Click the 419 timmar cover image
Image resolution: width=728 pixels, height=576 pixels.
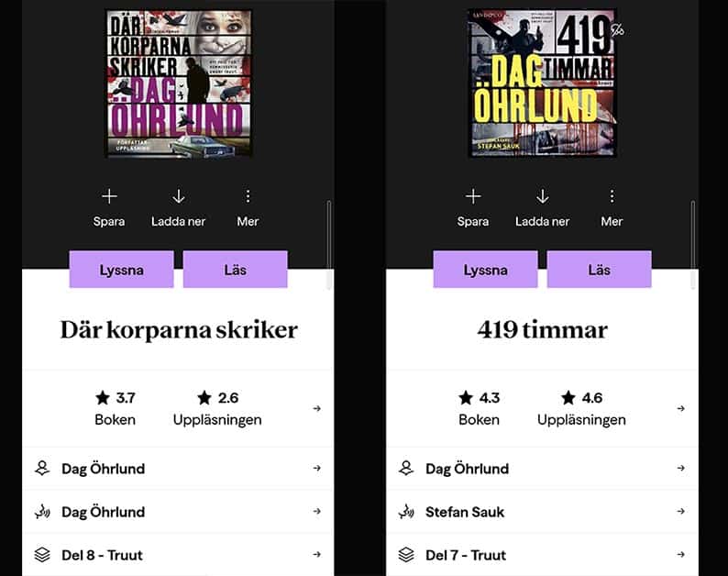pyautogui.click(x=542, y=83)
